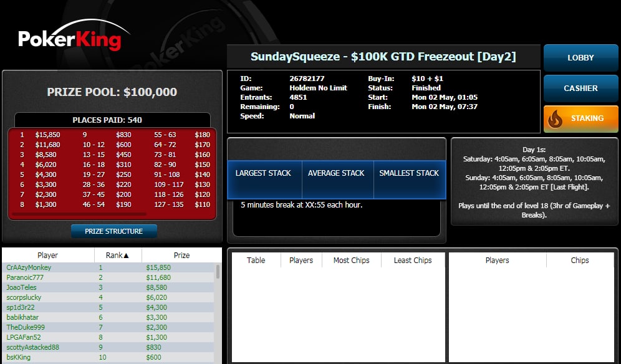Select the Smallest Stack tab
This screenshot has width=621, height=364.
point(409,173)
